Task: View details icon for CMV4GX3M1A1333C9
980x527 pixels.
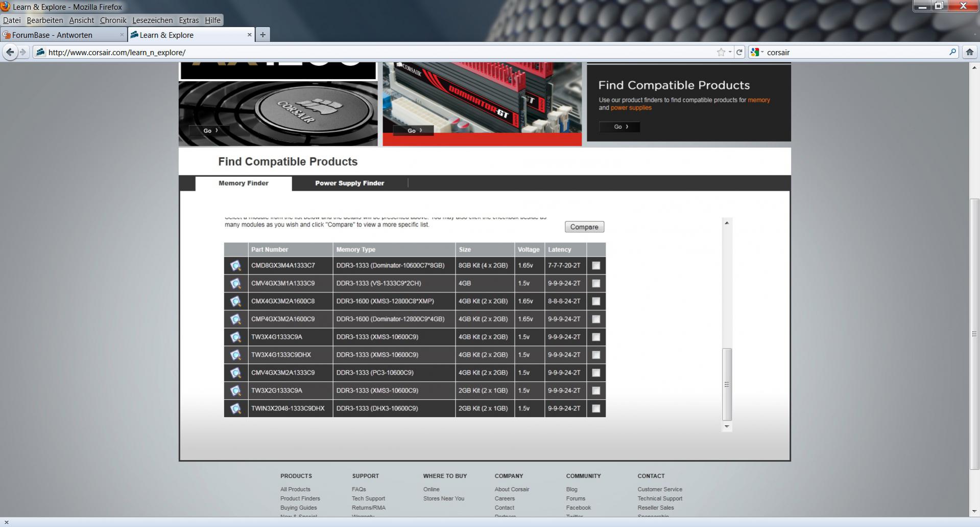Action: [x=235, y=283]
